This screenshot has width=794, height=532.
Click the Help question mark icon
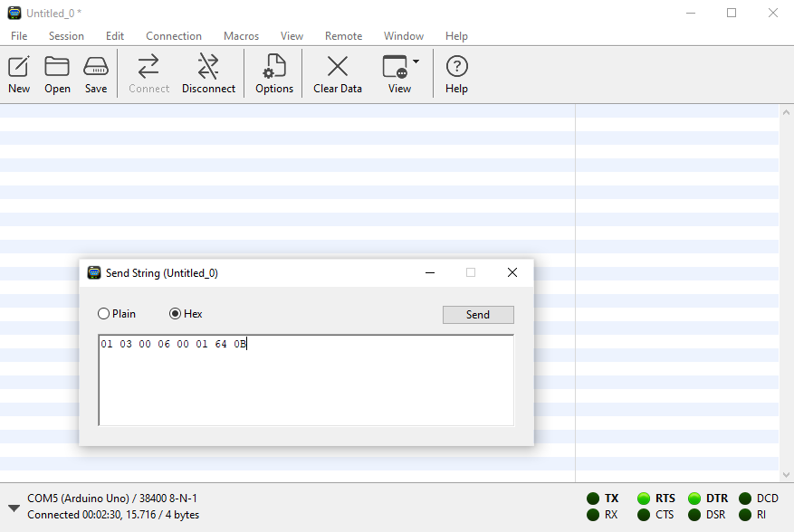pyautogui.click(x=457, y=74)
